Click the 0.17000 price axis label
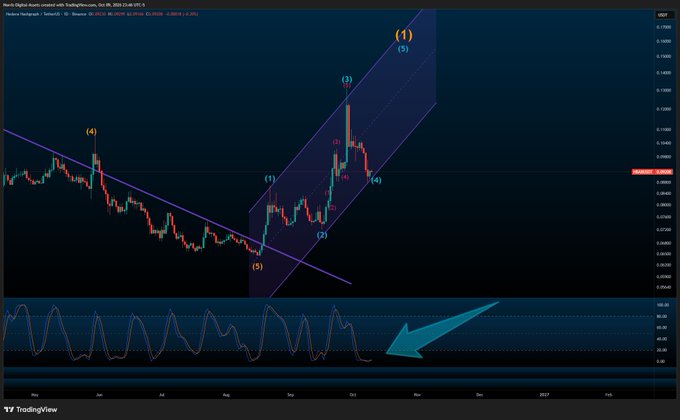 (664, 27)
